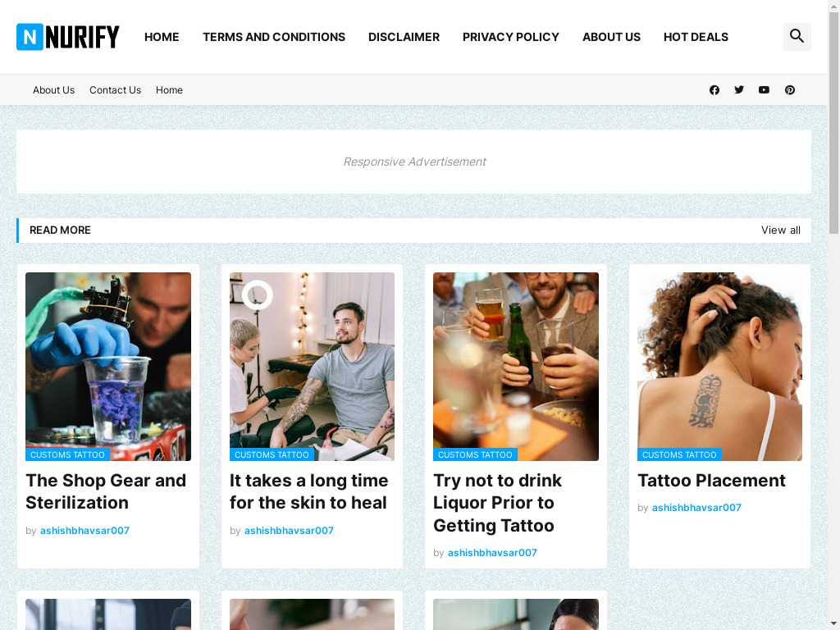Go to Terms and Conditions page
This screenshot has height=630, width=840.
point(274,37)
